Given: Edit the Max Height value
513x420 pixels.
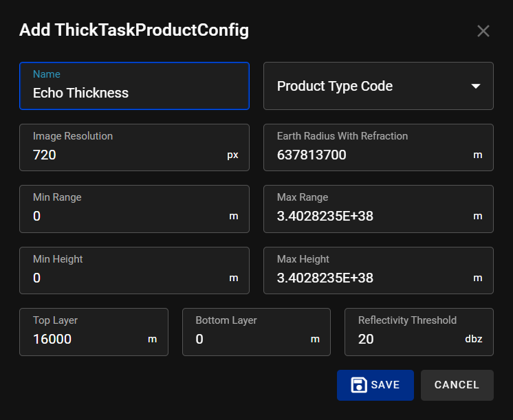Looking at the screenshot, I should (x=368, y=278).
